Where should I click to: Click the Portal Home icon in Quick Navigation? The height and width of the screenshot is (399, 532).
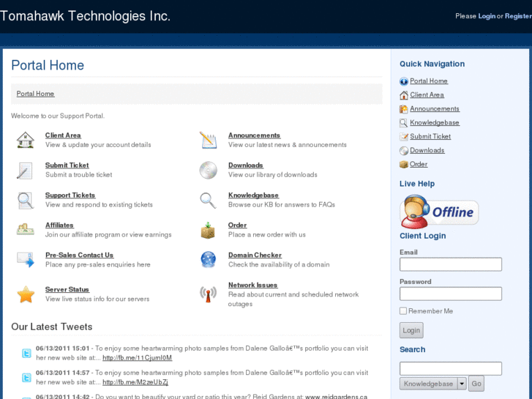point(404,81)
